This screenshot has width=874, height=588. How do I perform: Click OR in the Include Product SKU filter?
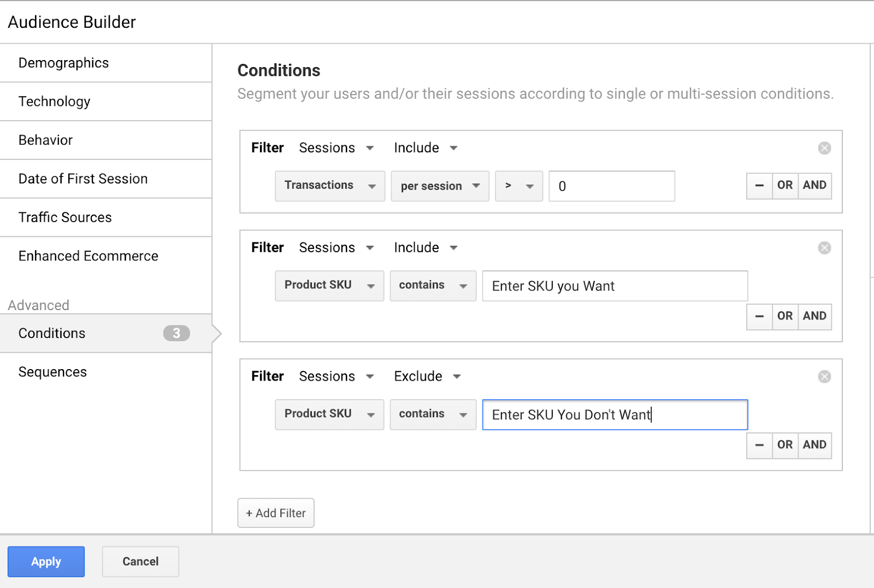pos(785,317)
